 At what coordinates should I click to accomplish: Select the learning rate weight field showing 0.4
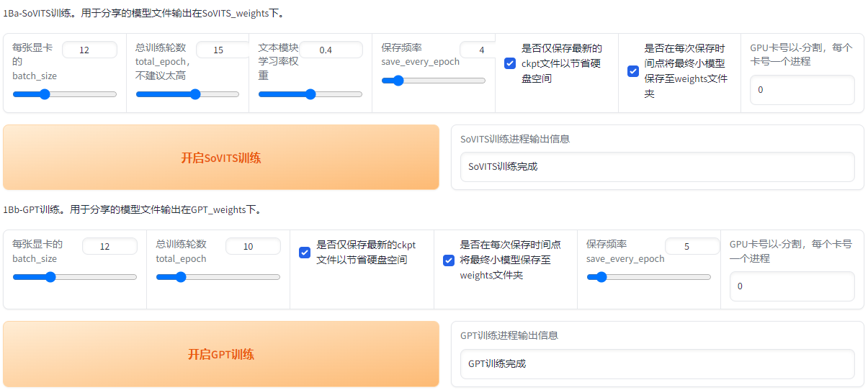click(331, 50)
